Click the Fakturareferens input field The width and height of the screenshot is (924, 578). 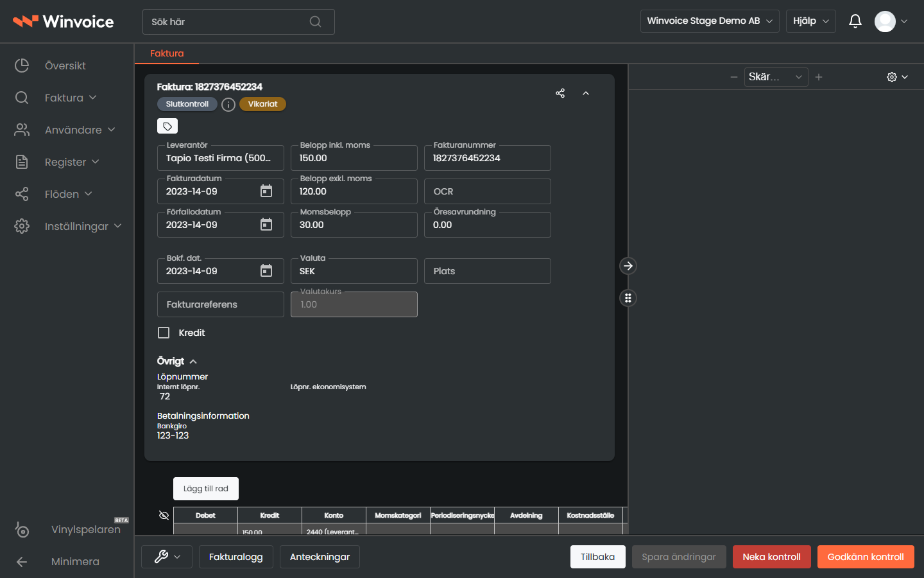[x=221, y=304]
